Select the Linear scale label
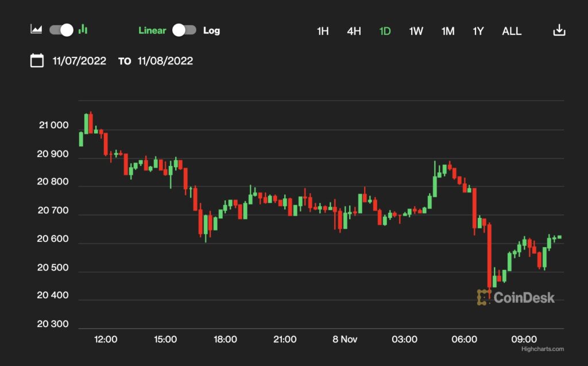 point(152,30)
